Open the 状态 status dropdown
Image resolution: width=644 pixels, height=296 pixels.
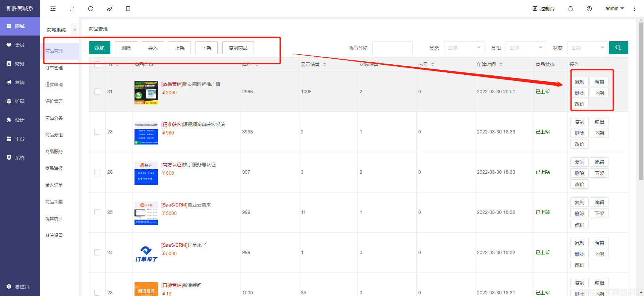click(587, 48)
